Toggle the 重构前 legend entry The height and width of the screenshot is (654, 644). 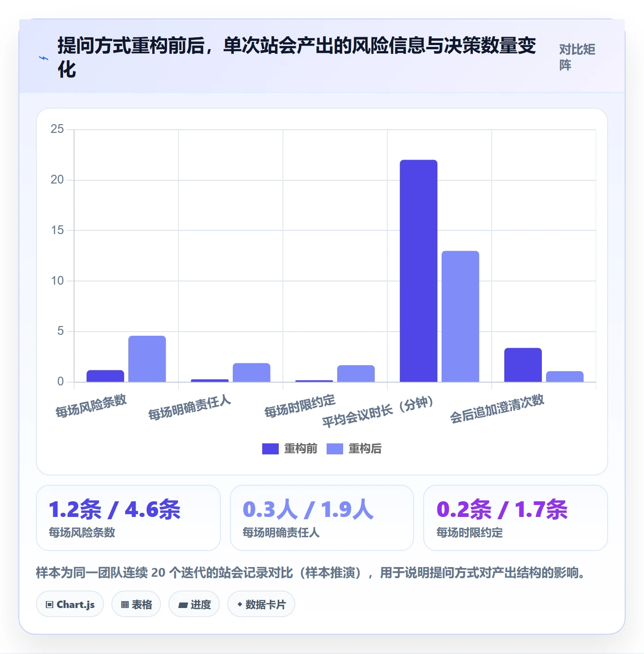click(x=290, y=448)
